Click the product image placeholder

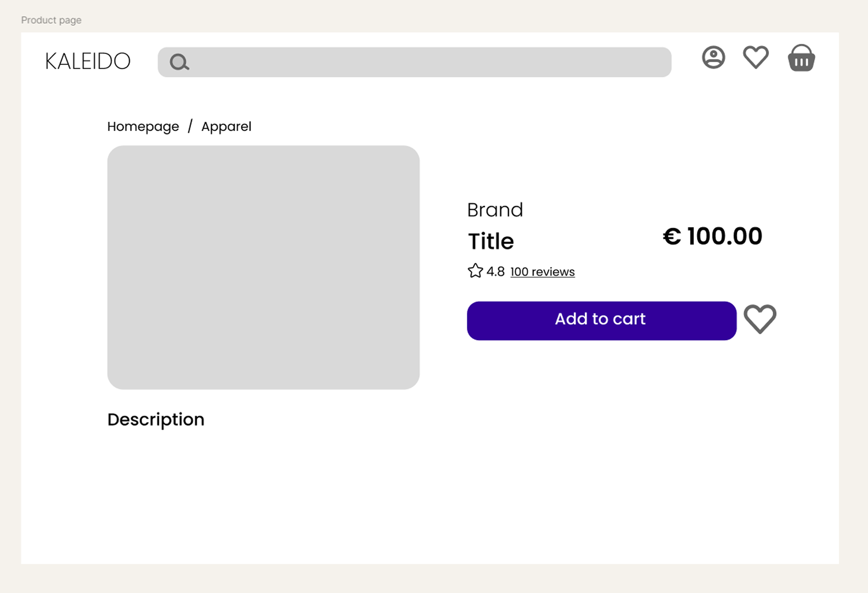[x=263, y=267]
